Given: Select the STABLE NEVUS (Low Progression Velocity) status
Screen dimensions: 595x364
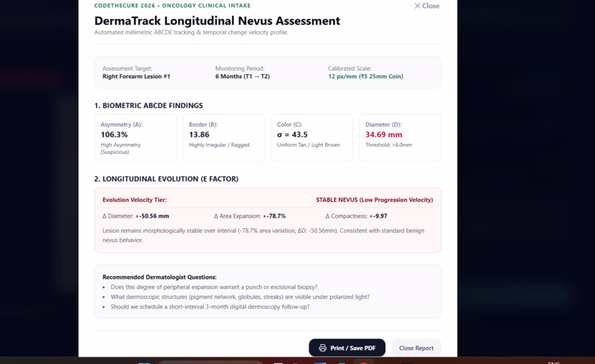Looking at the screenshot, I should click(374, 199).
